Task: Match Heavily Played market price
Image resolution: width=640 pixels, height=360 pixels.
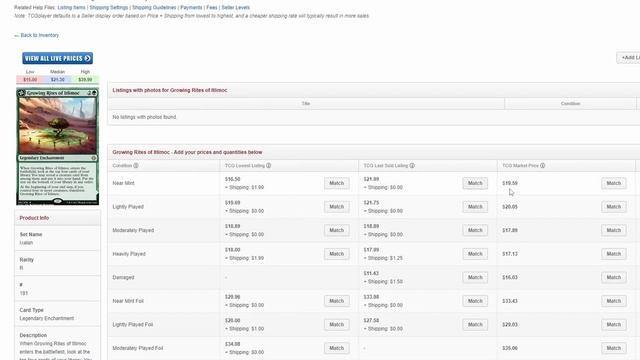Action: [613, 254]
